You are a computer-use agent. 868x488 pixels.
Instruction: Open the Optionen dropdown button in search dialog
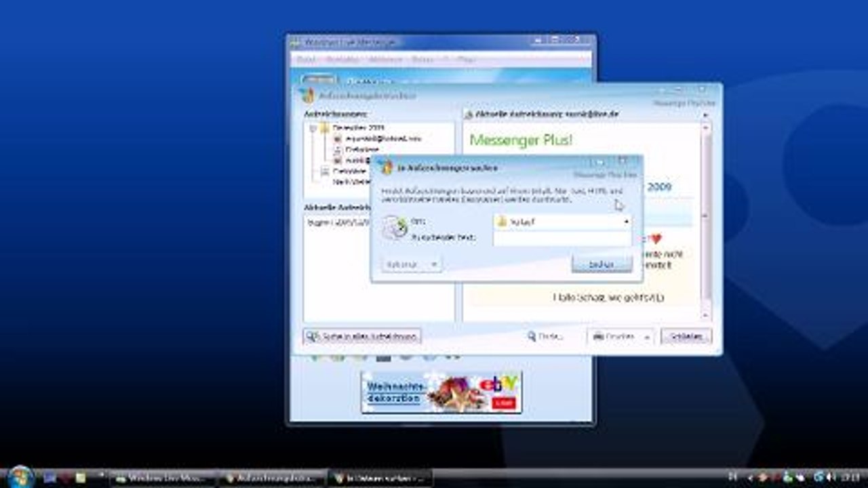[411, 264]
